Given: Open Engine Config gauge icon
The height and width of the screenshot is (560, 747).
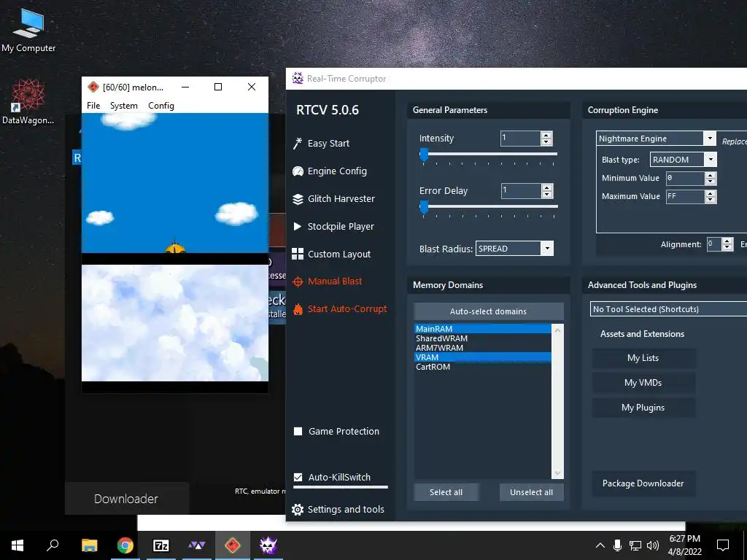Looking at the screenshot, I should [298, 171].
